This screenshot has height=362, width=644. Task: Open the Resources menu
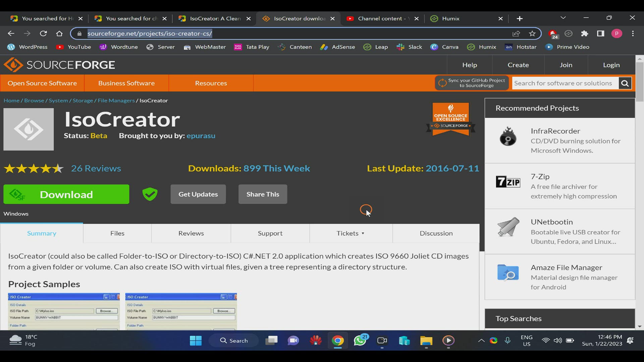211,83
